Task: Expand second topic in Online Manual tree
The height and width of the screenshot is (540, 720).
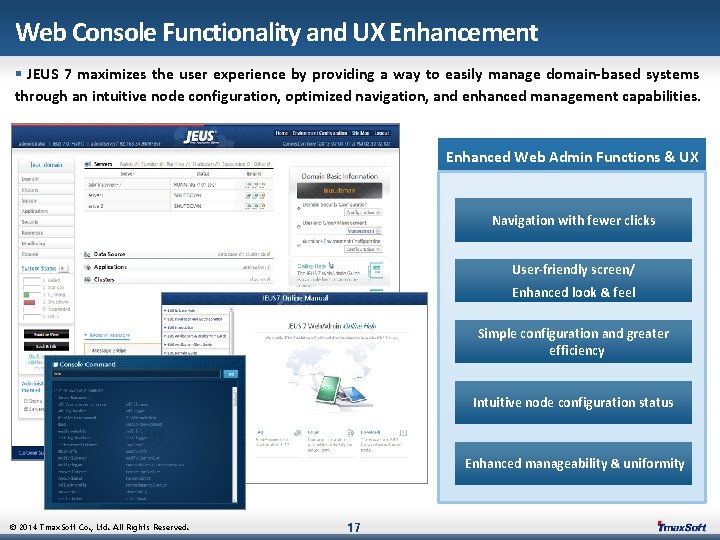Action: click(165, 319)
